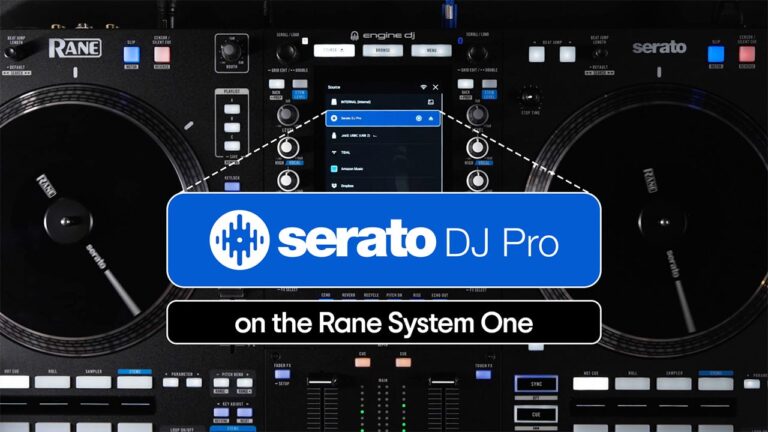Screen dimensions: 768x432
Task: Select the highlighted Serato DJ Pro source
Action: pyautogui.click(x=384, y=119)
